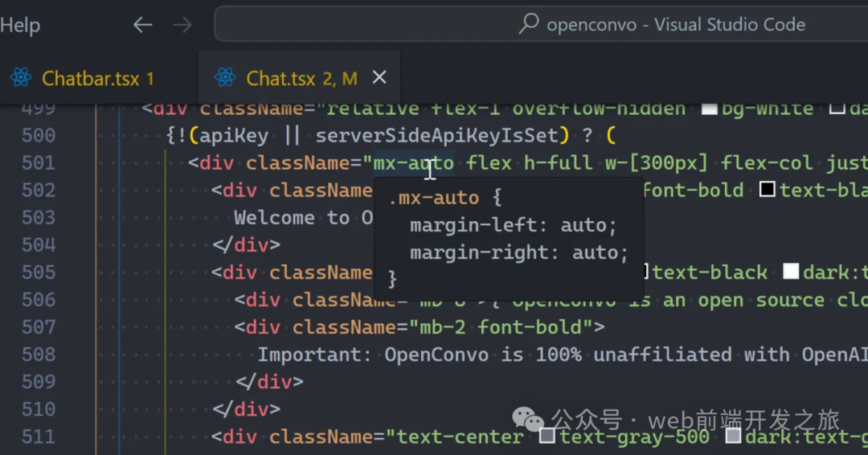Screen dimensions: 868x455
Task: Click line number 505 in the gutter
Action: 39,273
